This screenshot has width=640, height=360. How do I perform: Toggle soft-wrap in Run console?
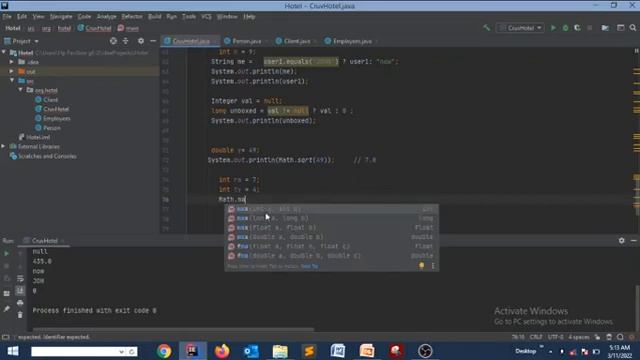point(20,279)
